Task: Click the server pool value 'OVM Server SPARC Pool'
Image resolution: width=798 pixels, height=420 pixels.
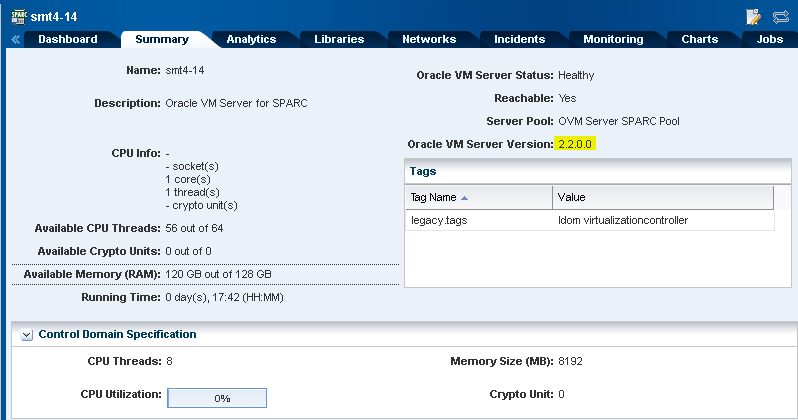Action: coord(619,121)
